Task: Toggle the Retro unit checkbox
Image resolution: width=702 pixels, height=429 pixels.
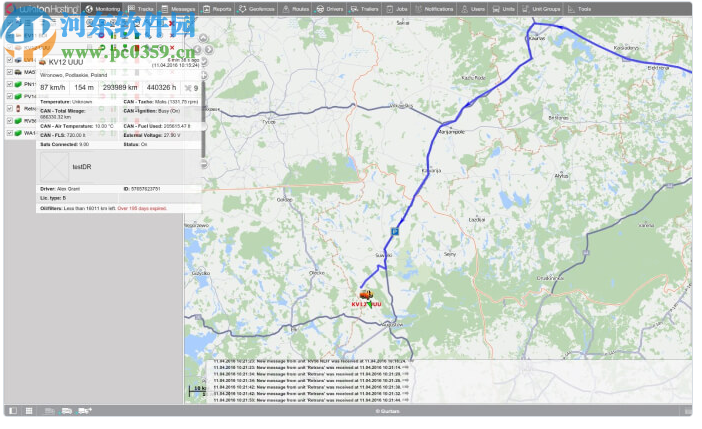Action: pyautogui.click(x=9, y=108)
